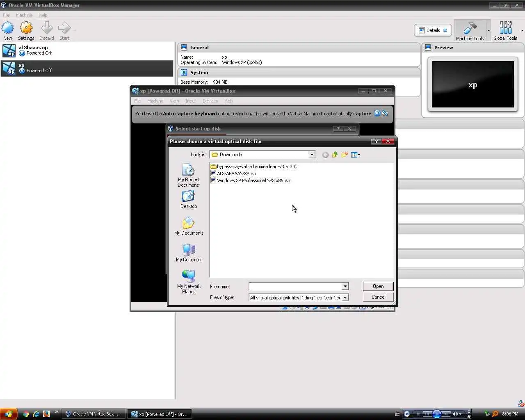Open Global Tools dropdown arrow

(522, 30)
